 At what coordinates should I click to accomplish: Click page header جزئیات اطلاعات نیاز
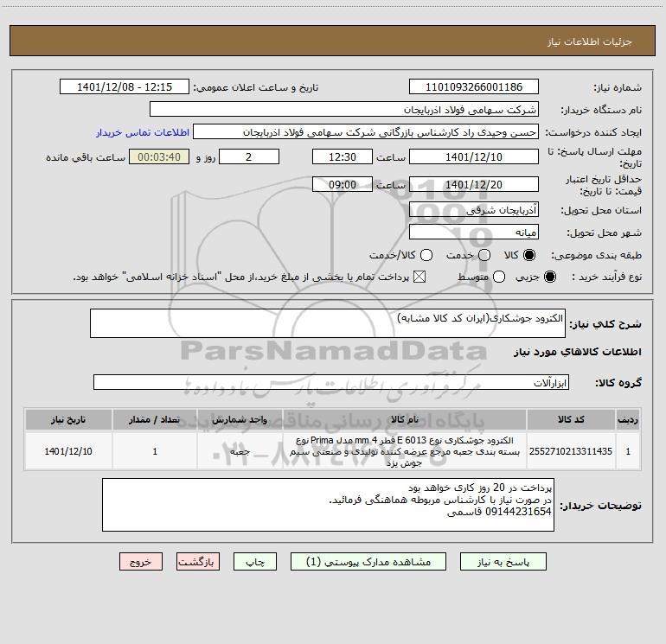589,41
